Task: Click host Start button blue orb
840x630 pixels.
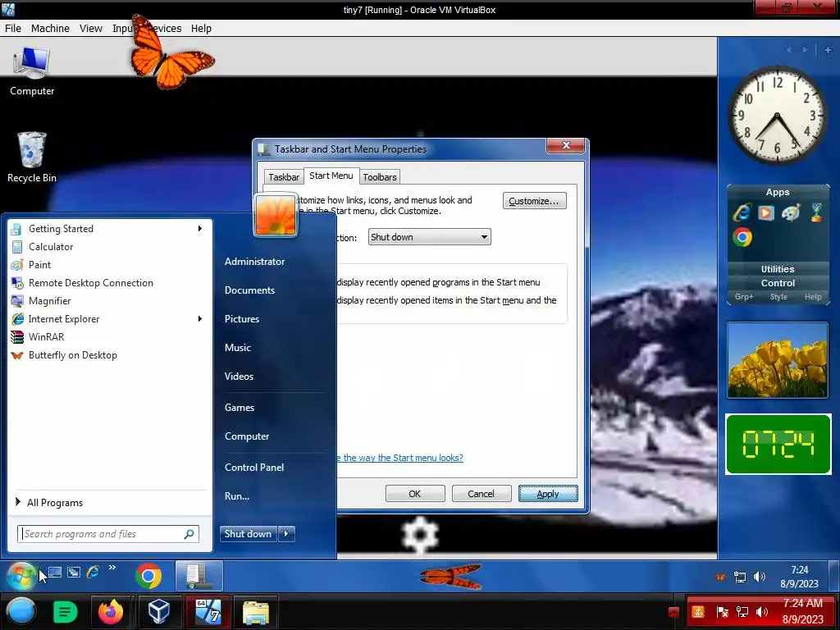Action: pos(21,611)
